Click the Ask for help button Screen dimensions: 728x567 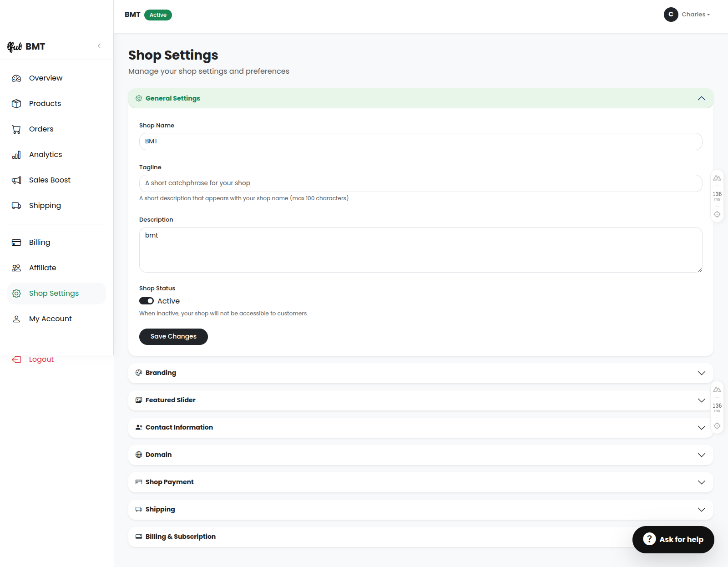click(673, 540)
